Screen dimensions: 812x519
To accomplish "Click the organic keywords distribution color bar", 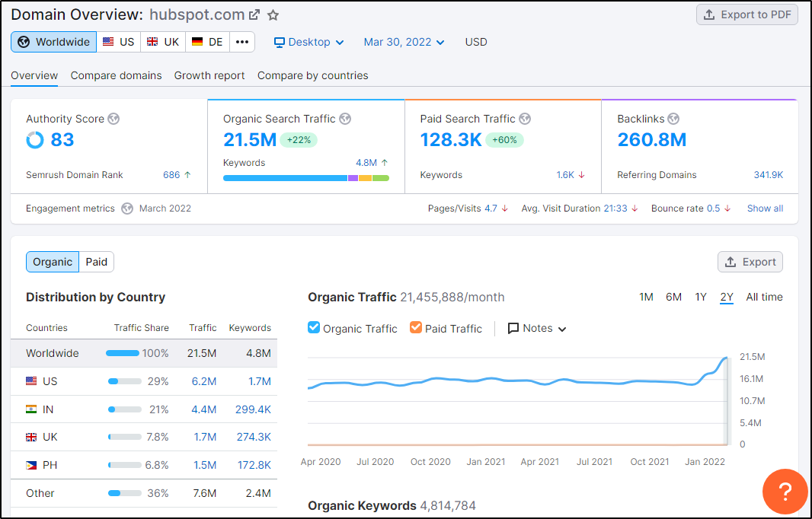I will point(305,178).
